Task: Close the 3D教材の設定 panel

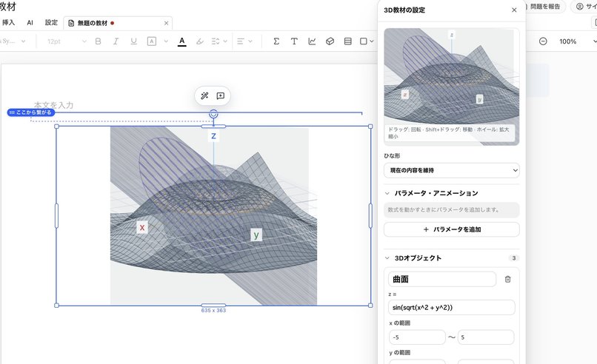Action: [x=514, y=10]
